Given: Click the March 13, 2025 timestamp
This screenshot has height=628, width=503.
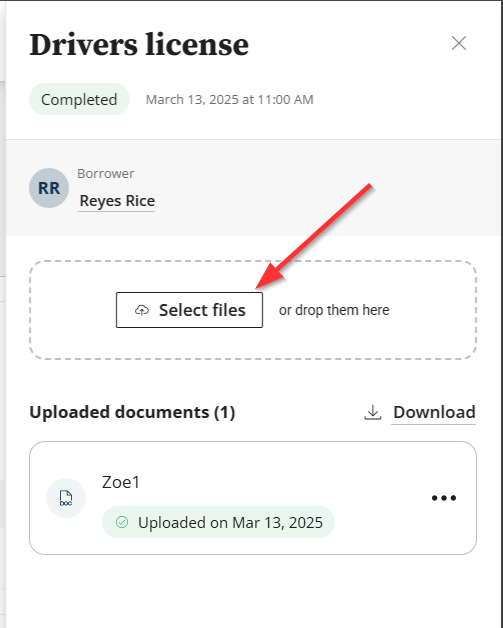Looking at the screenshot, I should (229, 99).
